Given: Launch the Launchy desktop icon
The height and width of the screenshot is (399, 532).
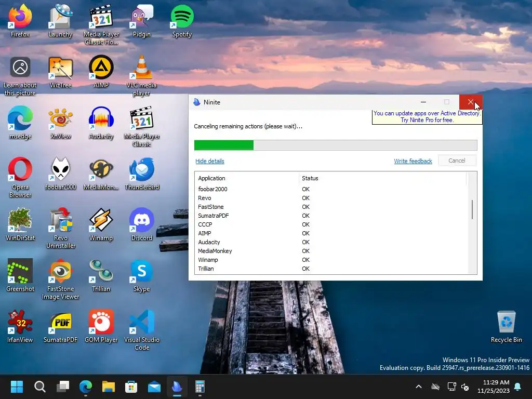Looking at the screenshot, I should (x=60, y=20).
